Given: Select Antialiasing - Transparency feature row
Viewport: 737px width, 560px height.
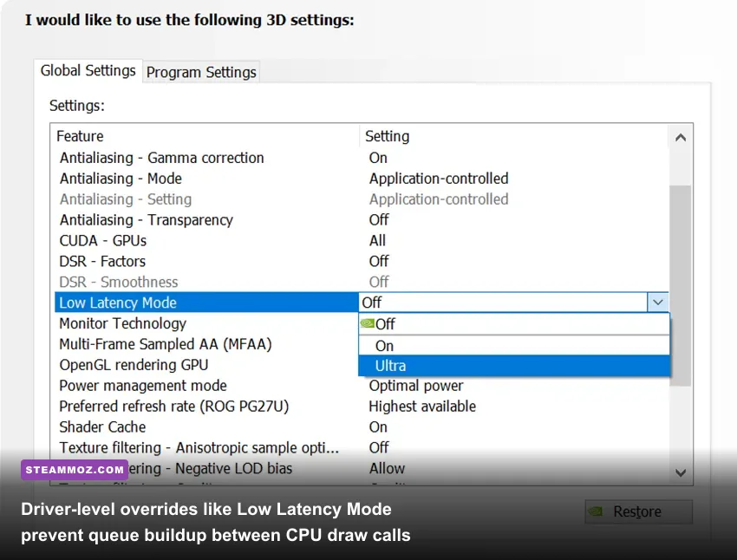Looking at the screenshot, I should pos(361,220).
